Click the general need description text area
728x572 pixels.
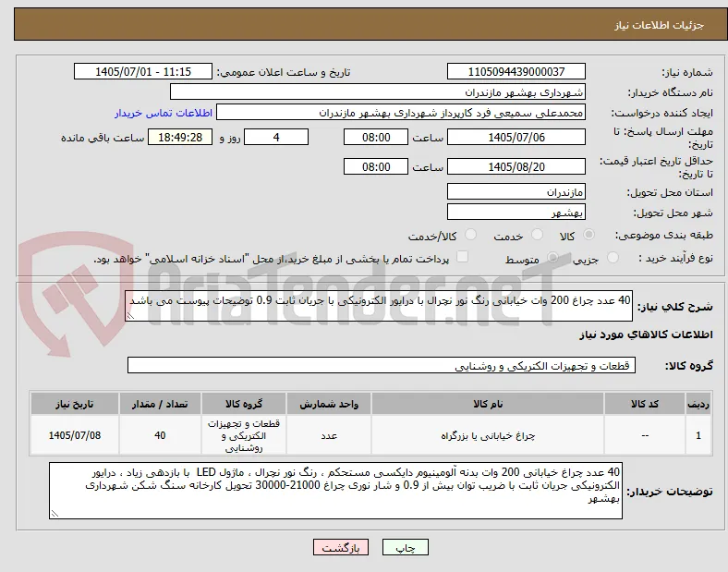click(379, 306)
